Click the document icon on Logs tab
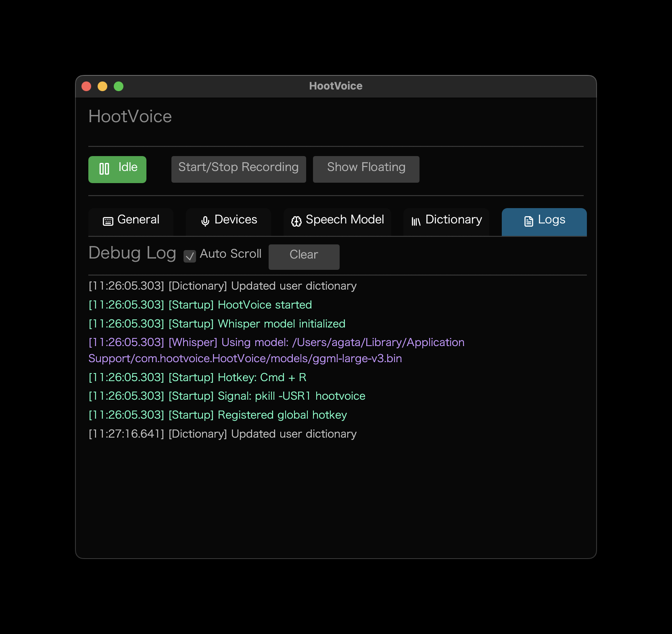 [x=528, y=221]
